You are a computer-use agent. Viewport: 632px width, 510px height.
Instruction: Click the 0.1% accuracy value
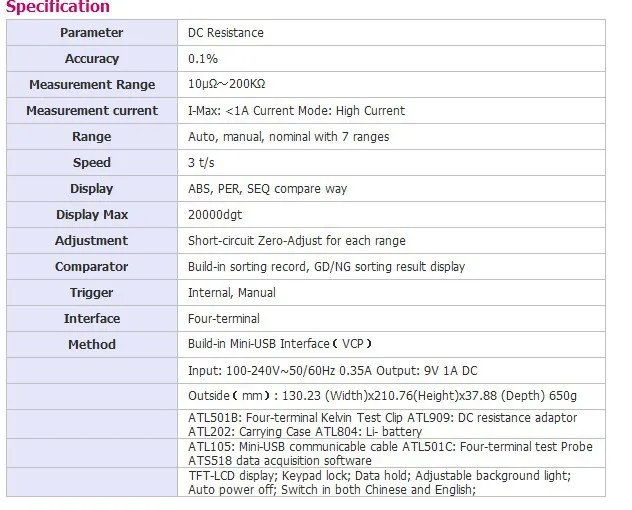tap(203, 59)
